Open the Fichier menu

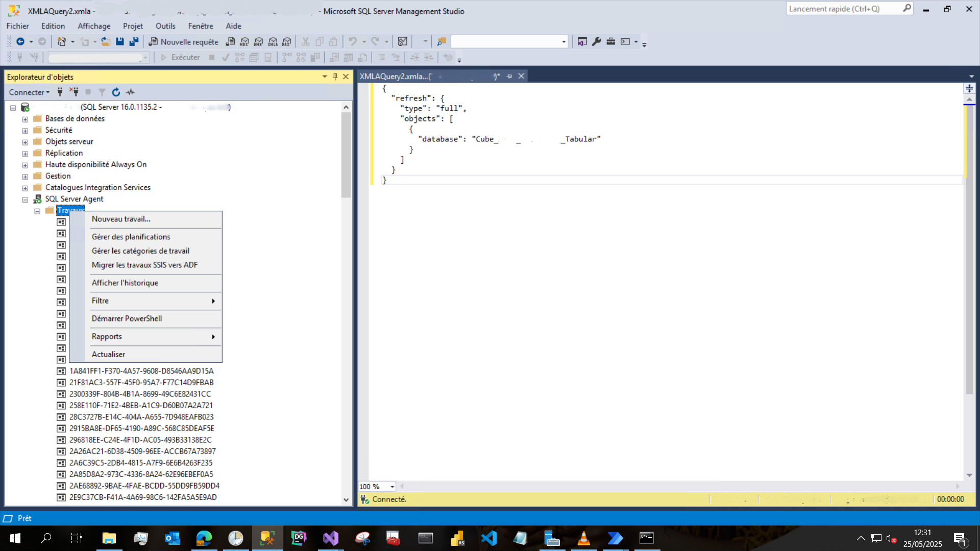pos(17,26)
